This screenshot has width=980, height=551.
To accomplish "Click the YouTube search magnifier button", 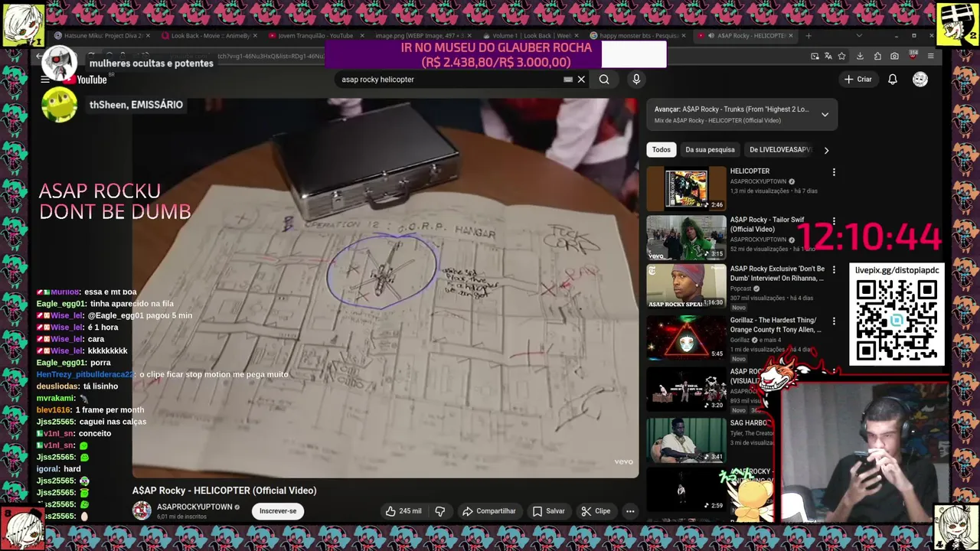I will (x=604, y=80).
